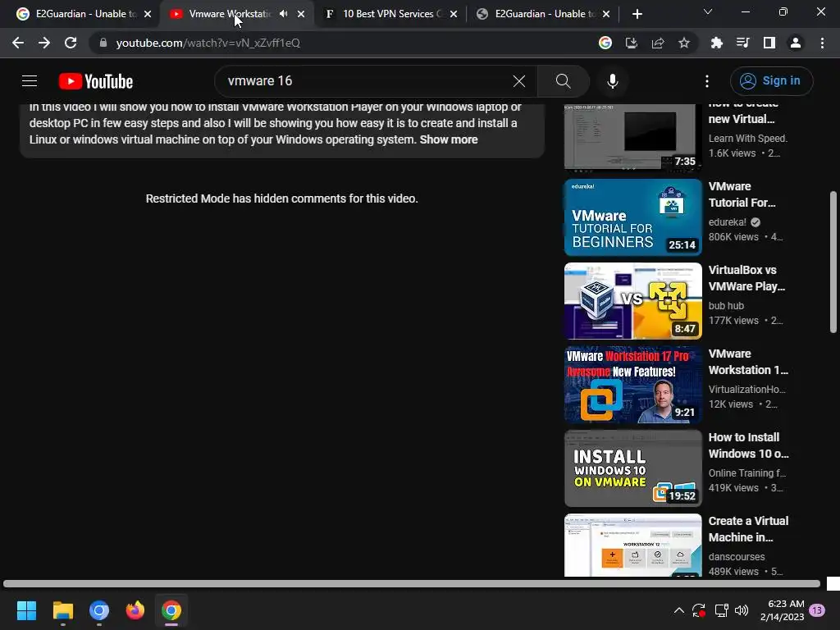Click the Sign in button
840x630 pixels.
771,81
